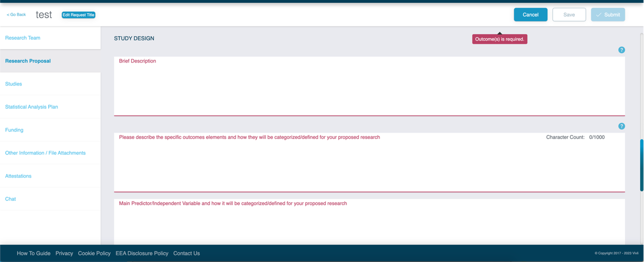644x262 pixels.
Task: Go to the Attestations section
Action: point(50,176)
